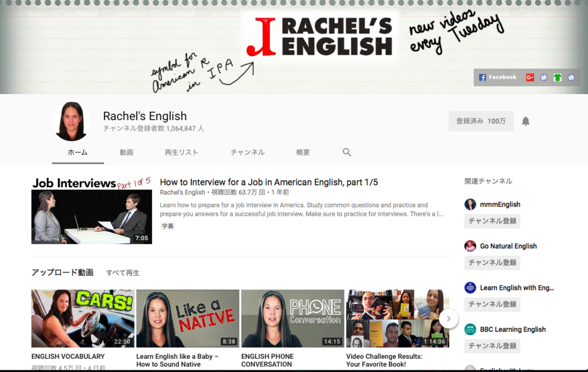
Task: Open 'Learn English like a Baby' title
Action: pos(177,361)
